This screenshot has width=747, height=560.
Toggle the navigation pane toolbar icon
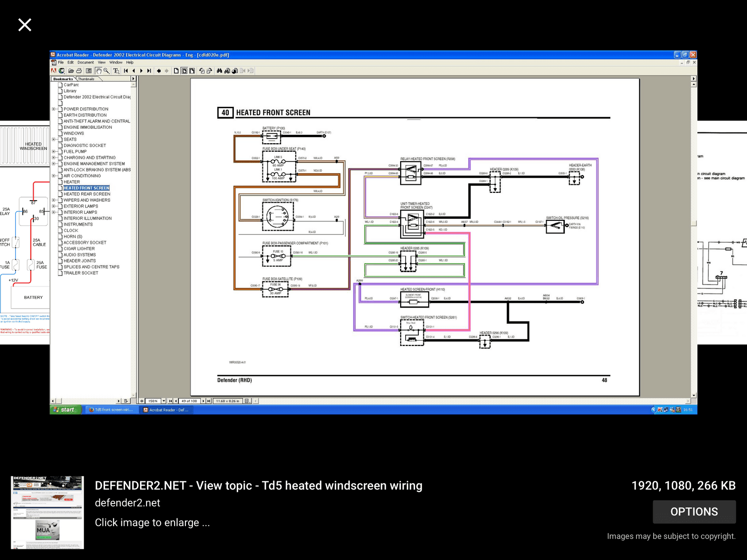89,71
